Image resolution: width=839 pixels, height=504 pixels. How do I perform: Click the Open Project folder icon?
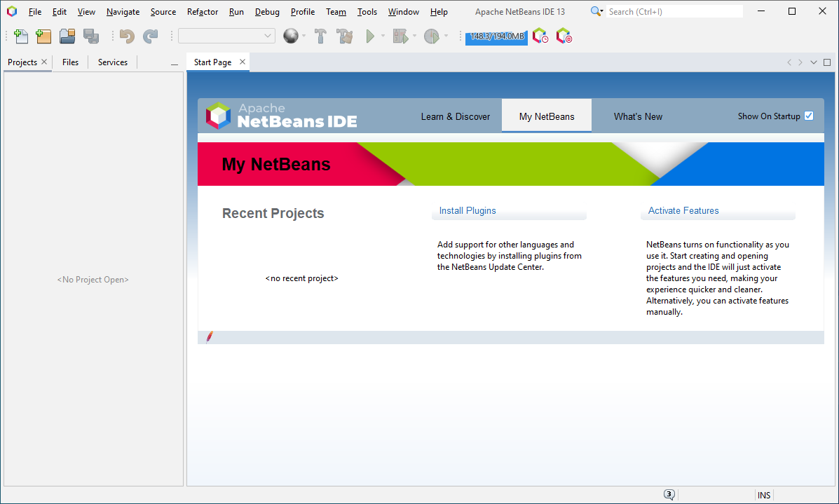pos(67,36)
